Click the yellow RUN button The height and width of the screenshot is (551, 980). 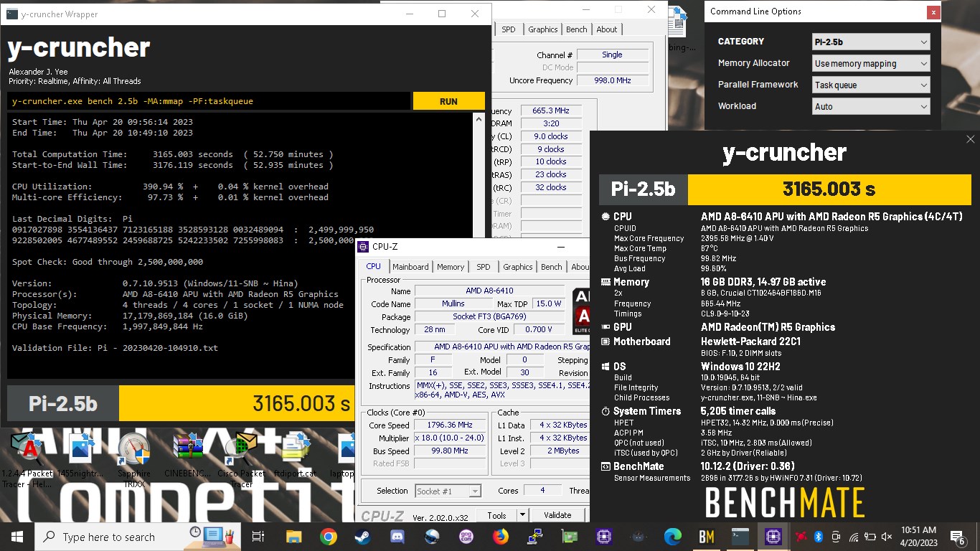(448, 101)
